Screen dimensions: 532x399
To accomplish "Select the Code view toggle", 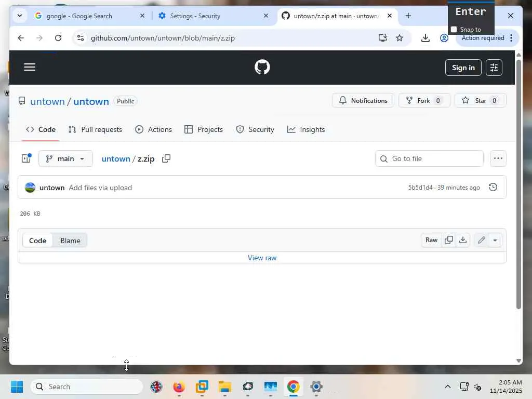I will [x=37, y=241].
